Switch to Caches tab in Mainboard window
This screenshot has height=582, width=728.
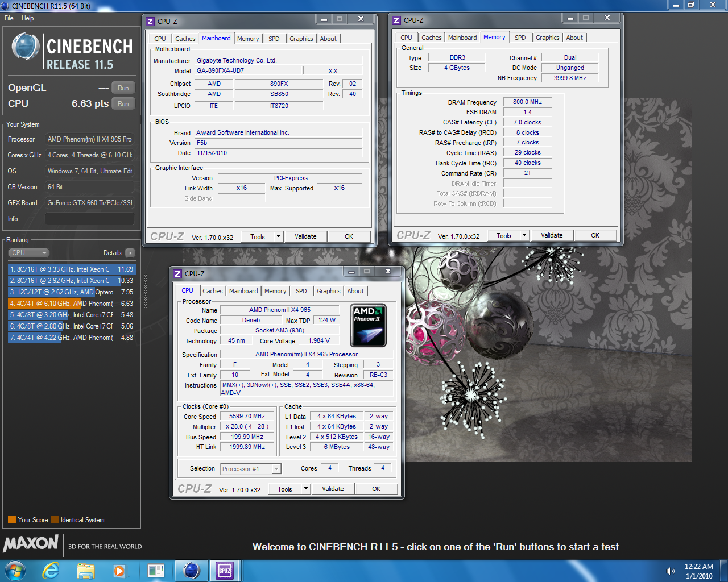click(x=185, y=39)
